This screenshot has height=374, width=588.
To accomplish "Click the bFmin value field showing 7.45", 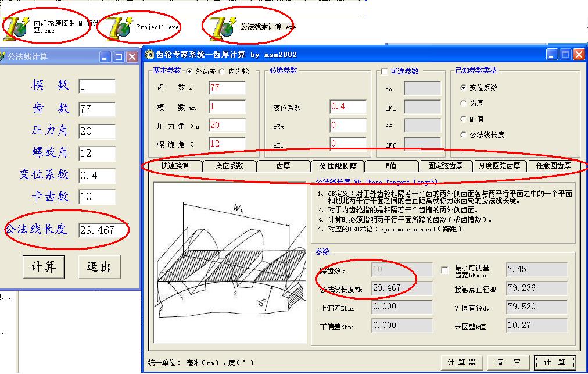I will pos(537,269).
